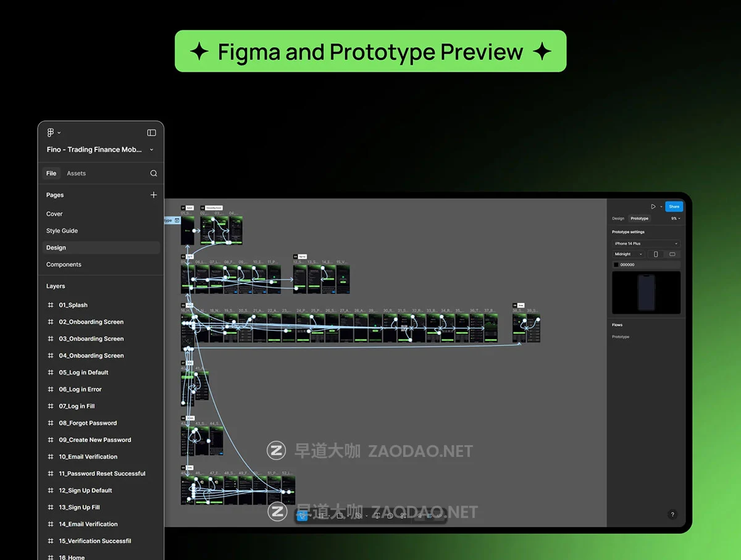The width and height of the screenshot is (741, 560).
Task: Click the black 000000 background color swatch
Action: [616, 265]
